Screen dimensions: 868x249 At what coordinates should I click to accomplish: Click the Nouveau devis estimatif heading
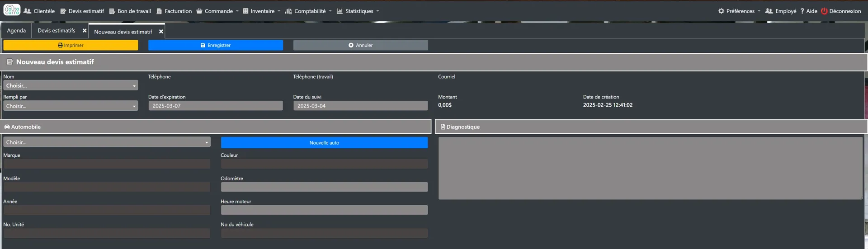[55, 62]
